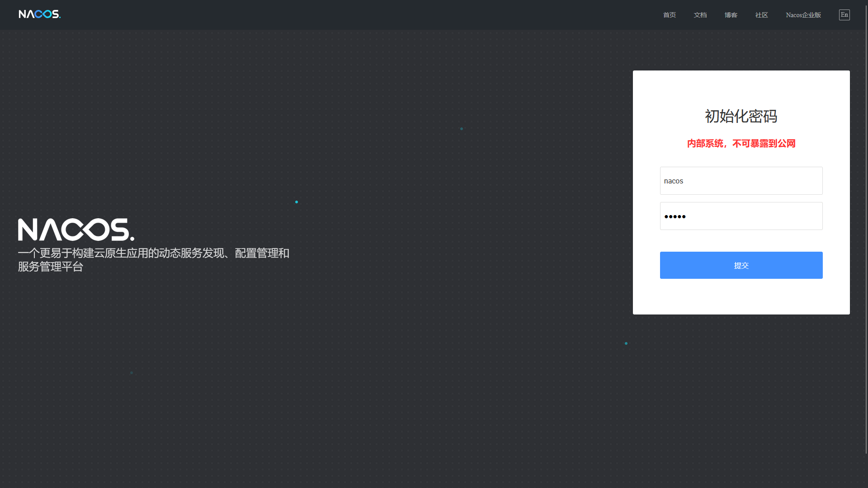
Task: Click the vertical scrollbar on the right edge
Action: point(866,226)
